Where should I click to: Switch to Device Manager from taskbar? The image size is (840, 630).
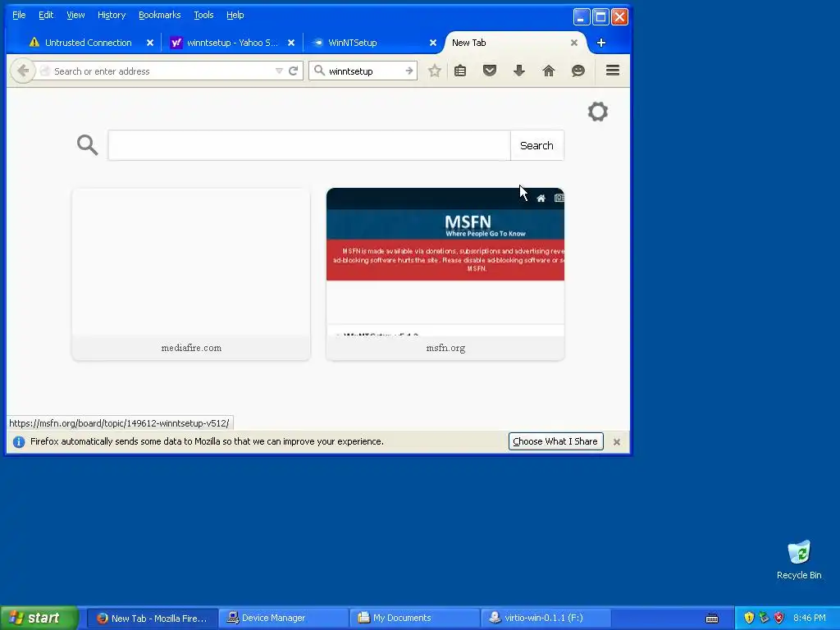coord(283,619)
